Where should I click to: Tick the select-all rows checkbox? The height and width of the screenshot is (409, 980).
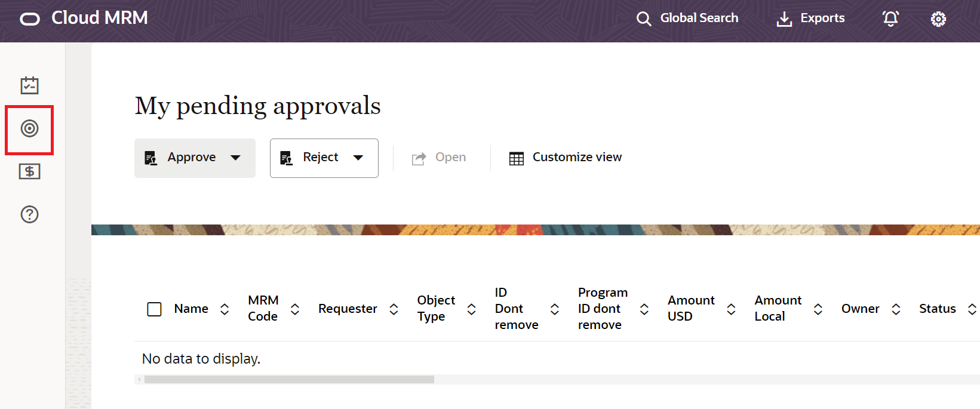point(154,309)
